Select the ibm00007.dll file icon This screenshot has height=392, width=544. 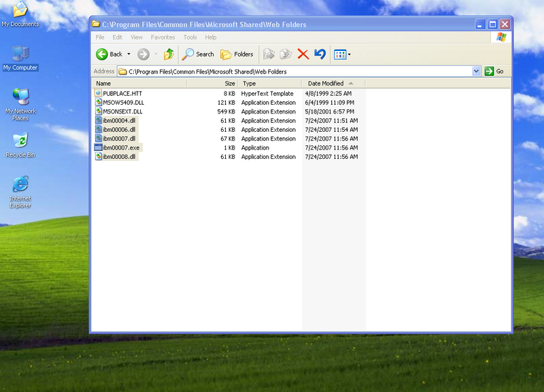[98, 139]
